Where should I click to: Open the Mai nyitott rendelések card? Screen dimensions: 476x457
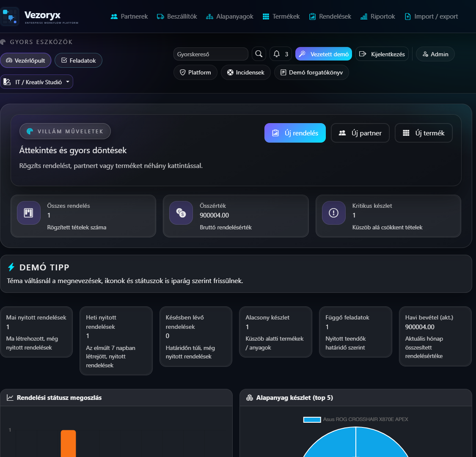36,332
